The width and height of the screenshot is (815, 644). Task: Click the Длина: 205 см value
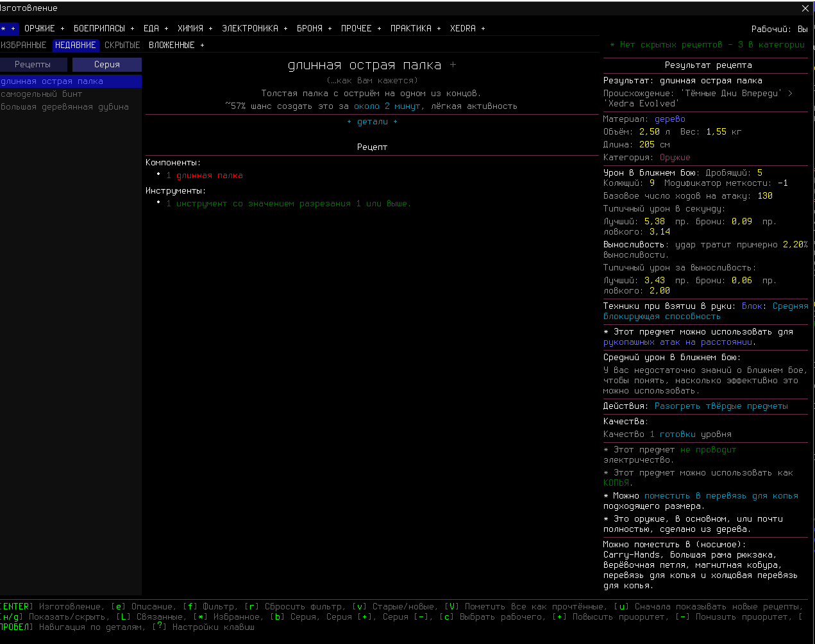[x=637, y=145]
